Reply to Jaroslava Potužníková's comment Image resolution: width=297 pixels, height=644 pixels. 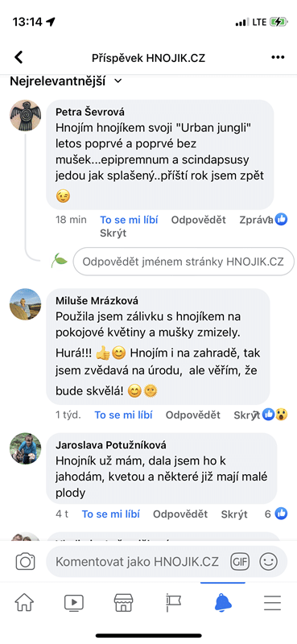click(180, 514)
